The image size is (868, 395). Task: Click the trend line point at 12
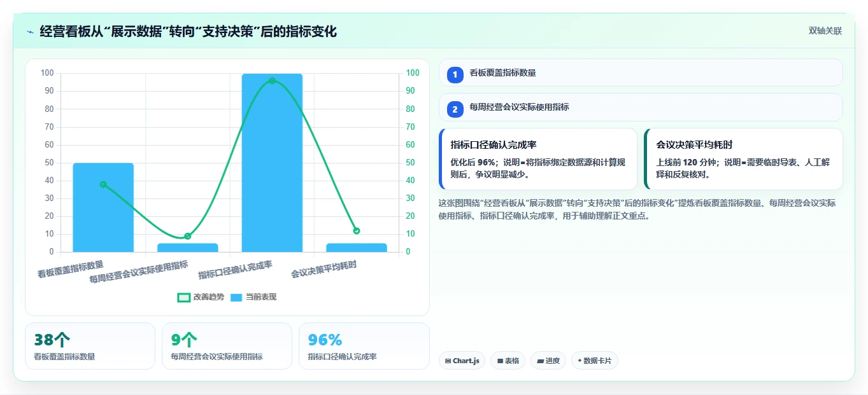pos(357,231)
